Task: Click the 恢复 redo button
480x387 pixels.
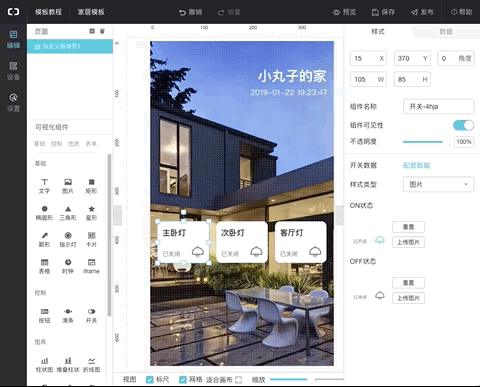Action: point(229,12)
